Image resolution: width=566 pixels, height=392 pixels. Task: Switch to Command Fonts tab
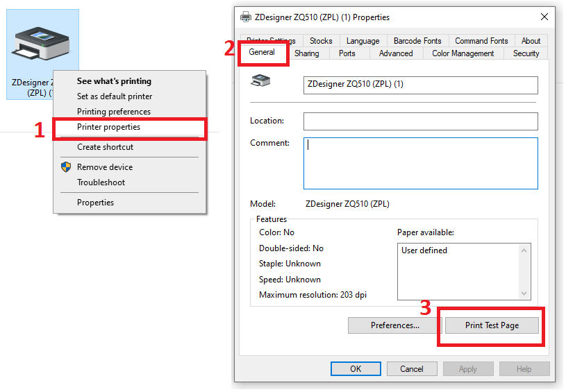click(x=481, y=41)
